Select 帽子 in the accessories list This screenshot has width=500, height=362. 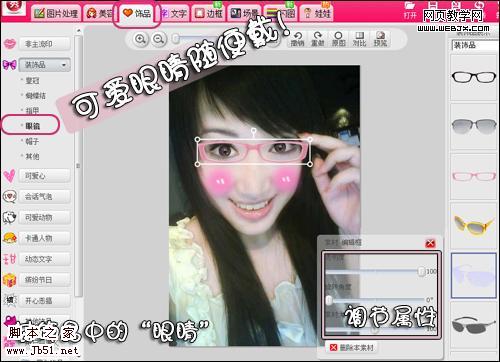pyautogui.click(x=32, y=141)
